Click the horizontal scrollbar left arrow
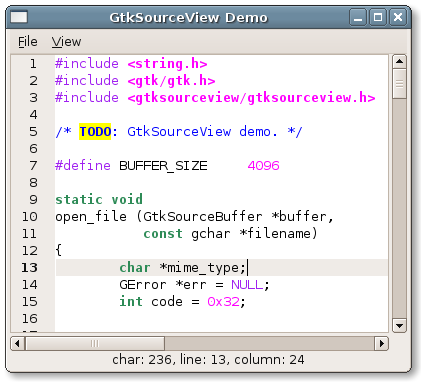 click(x=18, y=343)
